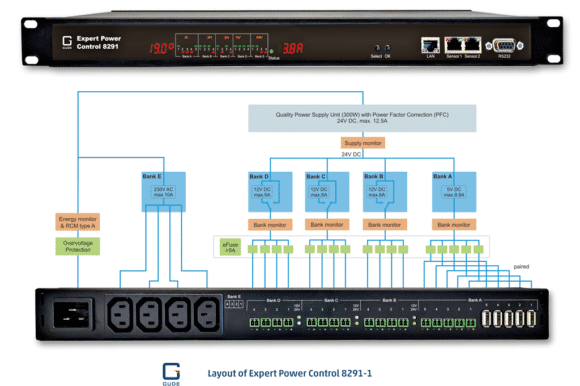Click the OK button on the front panel
The image size is (580, 386).
click(x=387, y=48)
